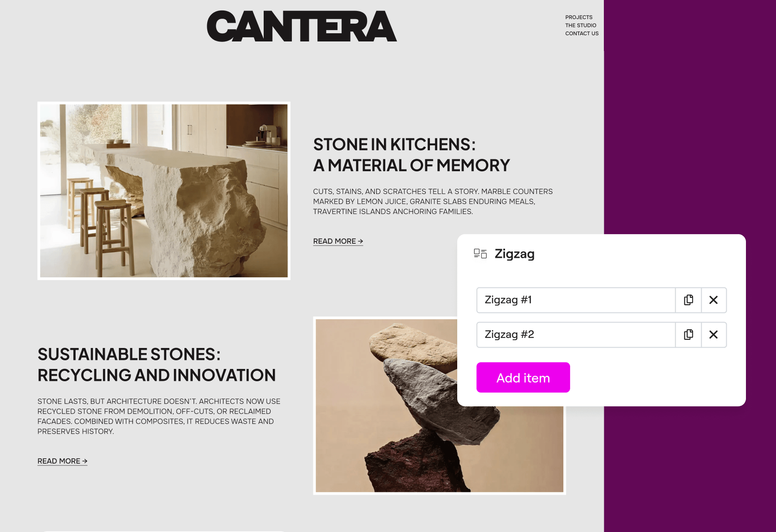Click the purple background area
The image size is (776, 532).
(x=690, y=114)
